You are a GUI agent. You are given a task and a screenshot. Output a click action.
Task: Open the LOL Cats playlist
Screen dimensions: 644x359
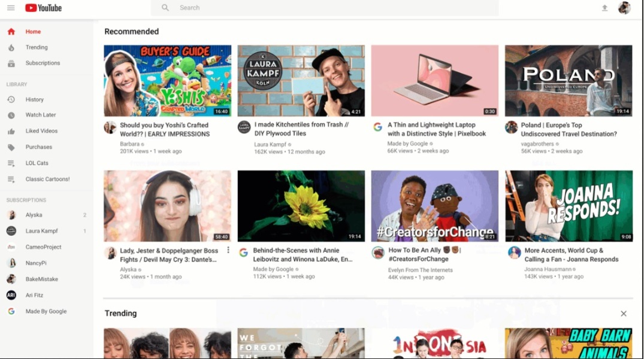37,163
